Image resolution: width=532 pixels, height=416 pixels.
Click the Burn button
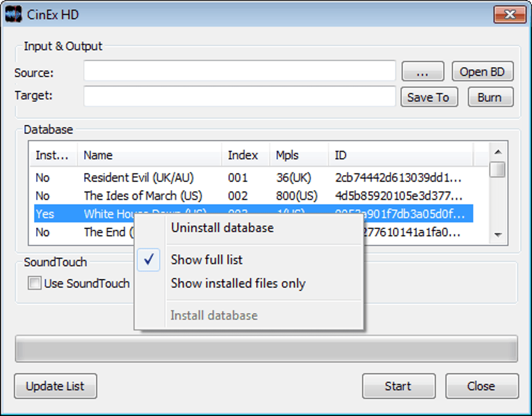coord(490,97)
